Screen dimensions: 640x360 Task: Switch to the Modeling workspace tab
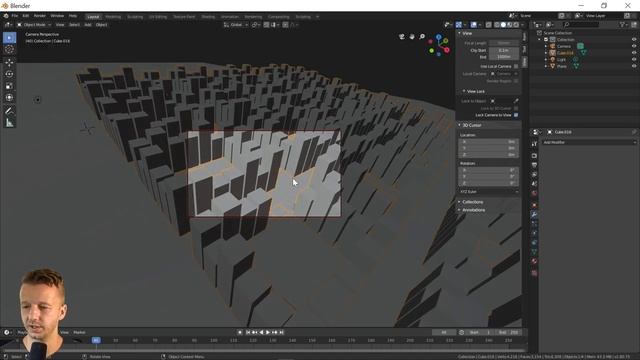click(x=113, y=17)
